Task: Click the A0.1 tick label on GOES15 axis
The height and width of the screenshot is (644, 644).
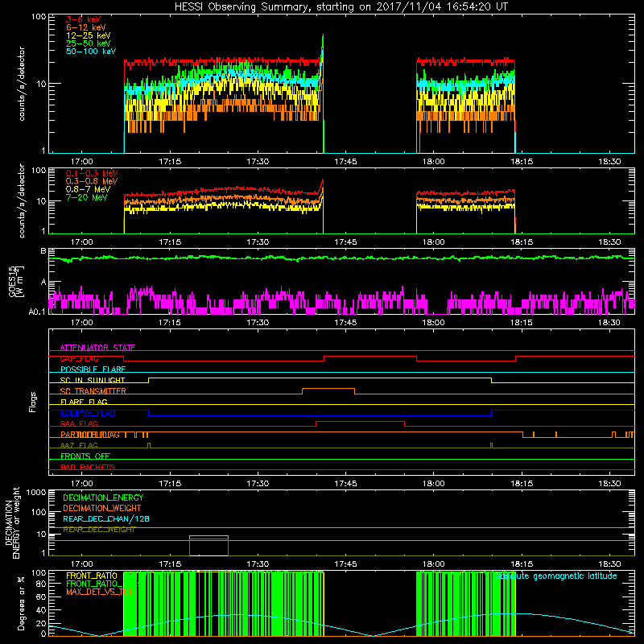Action: [x=37, y=312]
